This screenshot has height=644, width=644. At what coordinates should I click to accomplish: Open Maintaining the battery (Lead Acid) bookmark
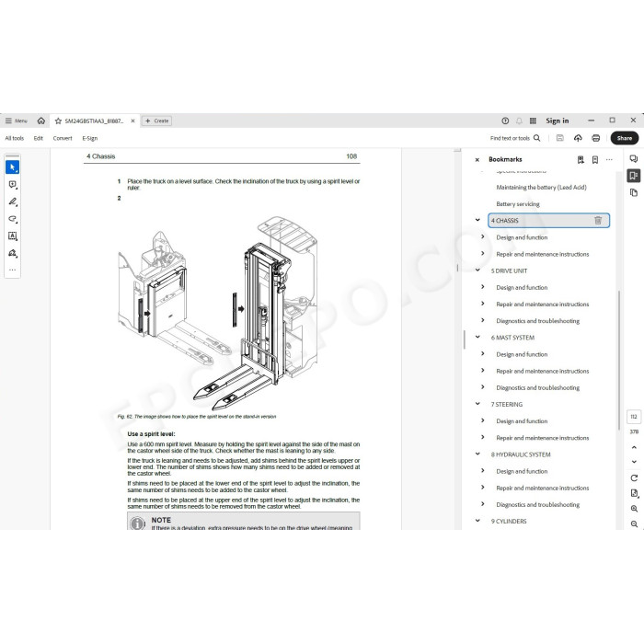(x=541, y=188)
